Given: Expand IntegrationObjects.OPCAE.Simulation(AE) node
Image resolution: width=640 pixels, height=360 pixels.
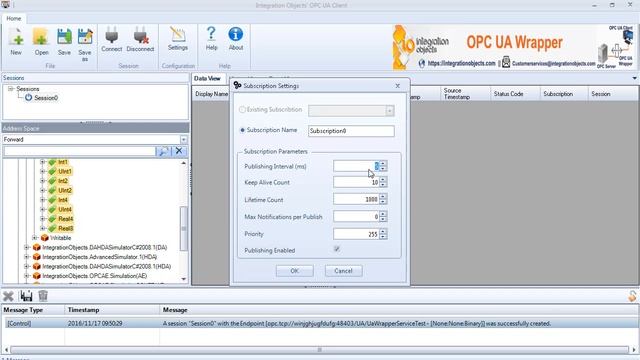Looking at the screenshot, I should [x=27, y=276].
